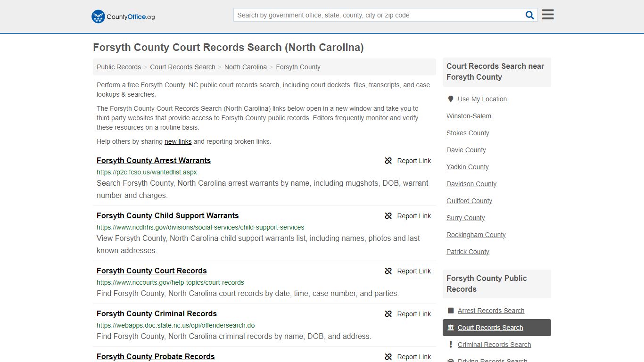The image size is (644, 362).
Task: Open Surry County link
Action: (x=466, y=218)
